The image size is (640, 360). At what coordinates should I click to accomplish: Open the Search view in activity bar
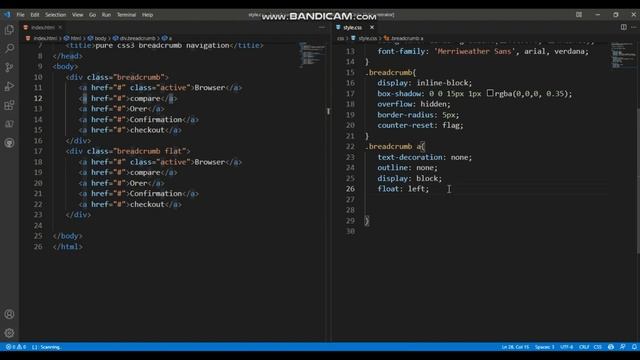click(9, 49)
